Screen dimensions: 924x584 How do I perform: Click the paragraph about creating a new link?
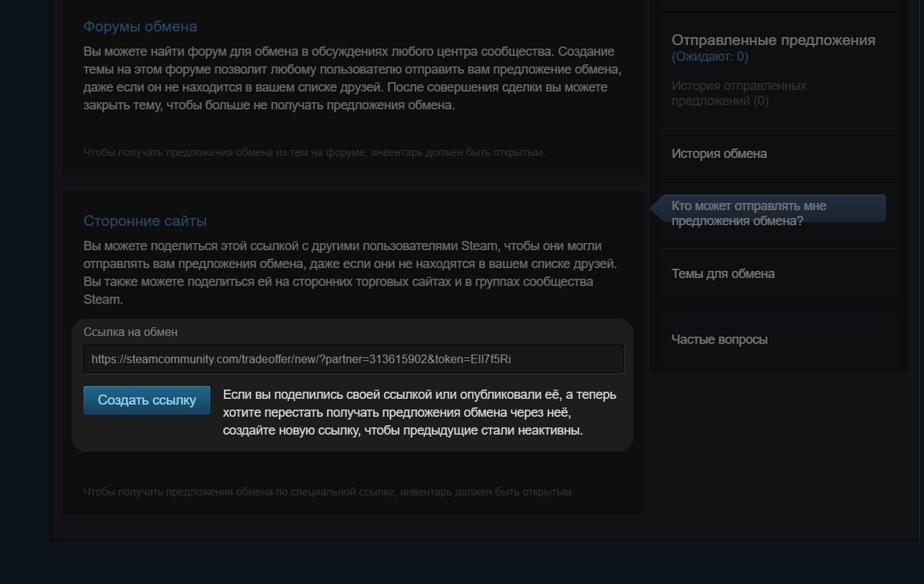click(420, 412)
